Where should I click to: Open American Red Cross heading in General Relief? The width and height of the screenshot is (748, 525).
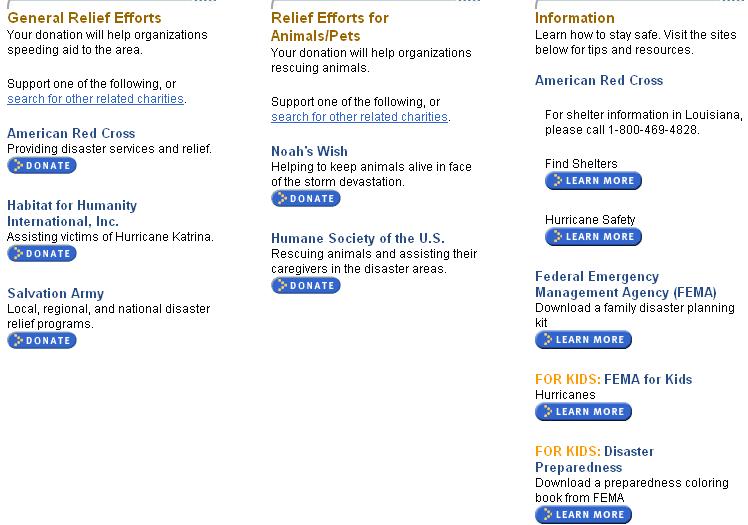pyautogui.click(x=71, y=133)
